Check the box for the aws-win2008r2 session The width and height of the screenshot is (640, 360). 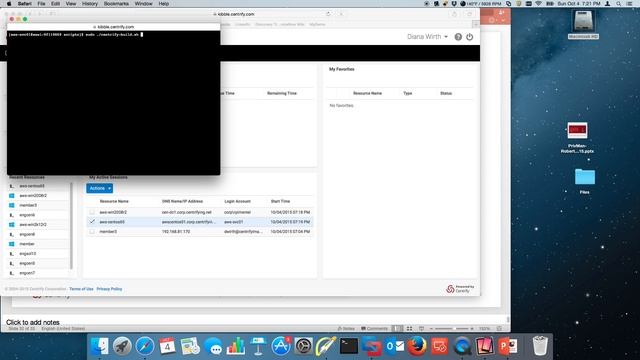tap(92, 212)
